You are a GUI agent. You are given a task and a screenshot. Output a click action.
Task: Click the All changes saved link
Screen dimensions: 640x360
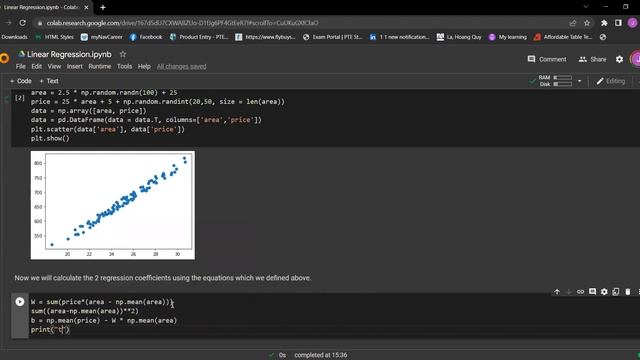coord(181,67)
